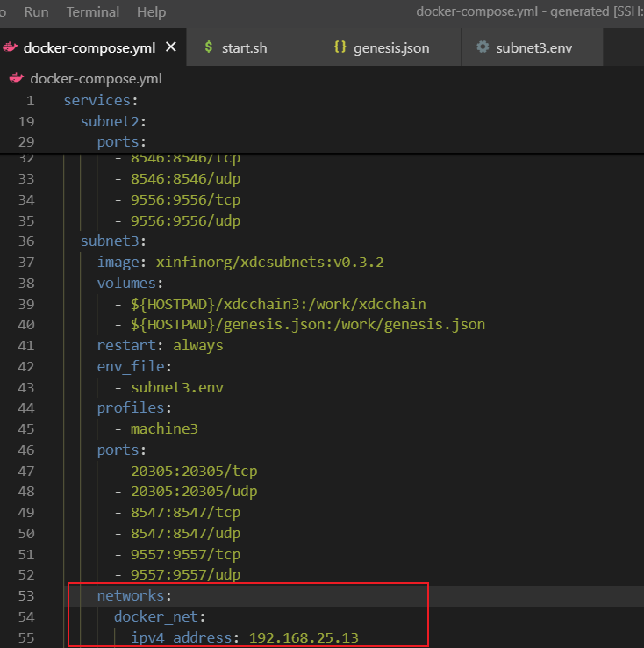
Task: Click 'restart: always' line
Action: point(160,345)
